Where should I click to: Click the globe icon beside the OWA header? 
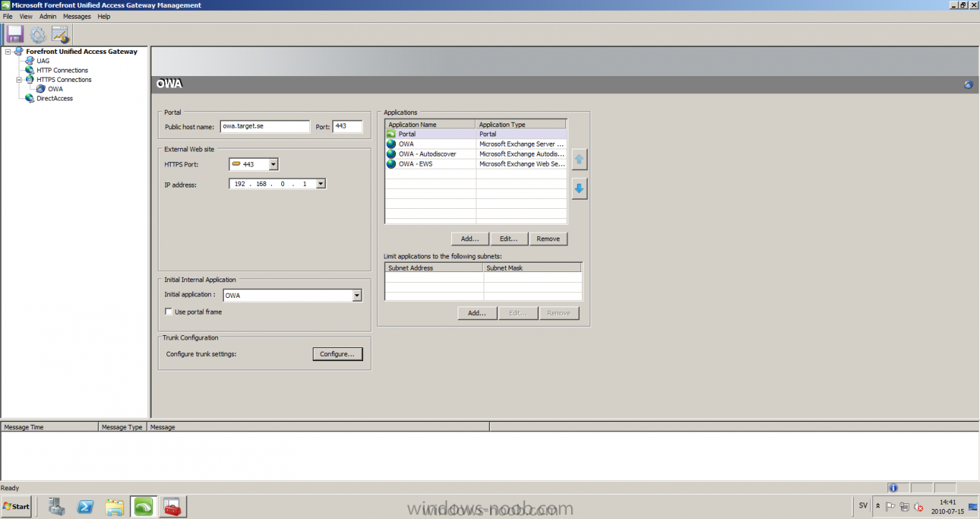(x=968, y=85)
